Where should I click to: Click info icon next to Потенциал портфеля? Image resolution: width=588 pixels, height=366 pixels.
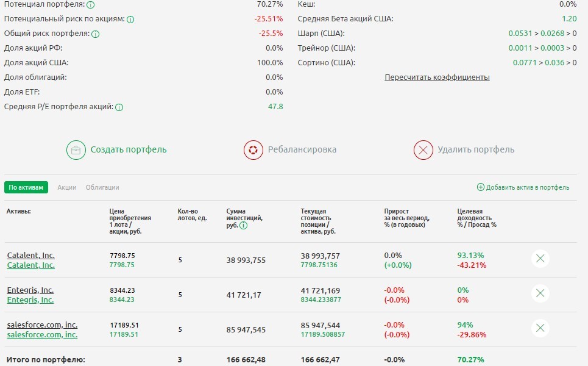pyautogui.click(x=90, y=5)
